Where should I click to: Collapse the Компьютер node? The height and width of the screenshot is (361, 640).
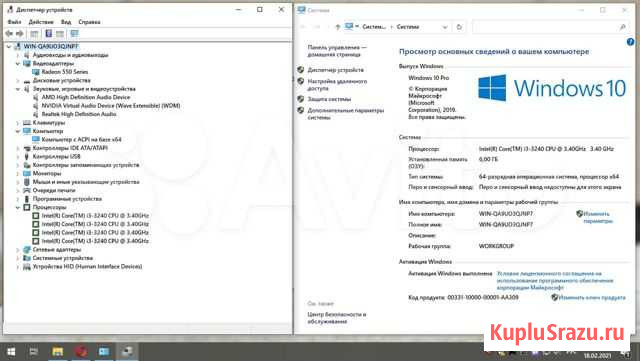18,131
